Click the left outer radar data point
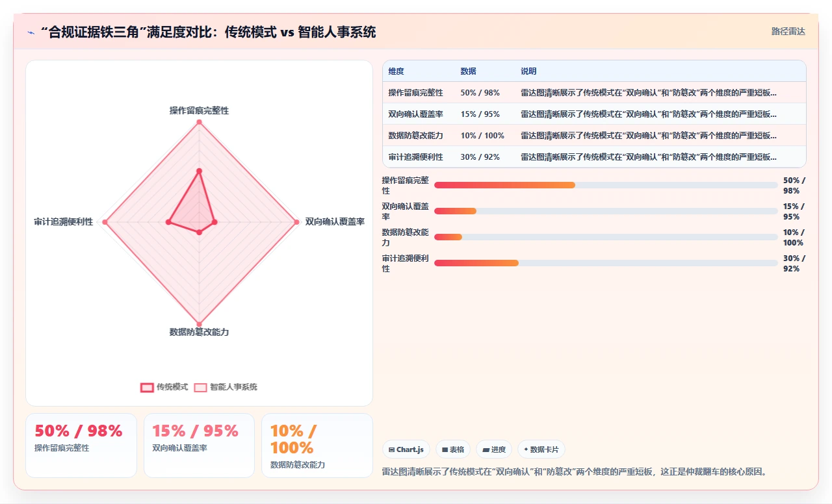 point(105,222)
